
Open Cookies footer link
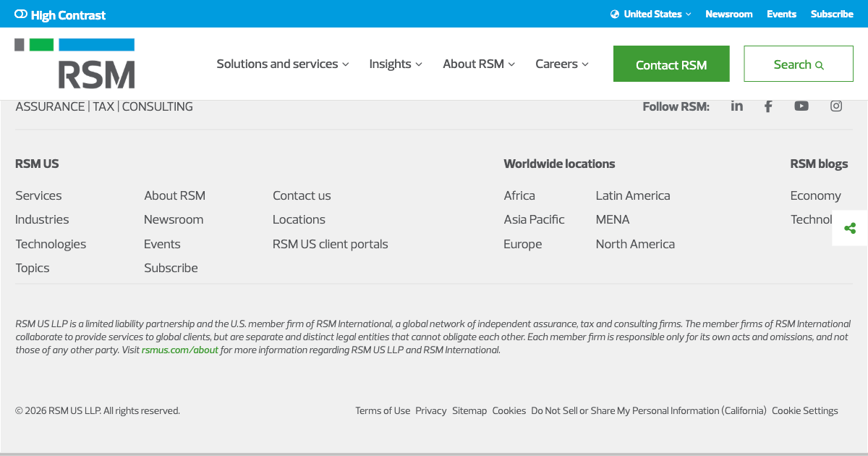509,410
